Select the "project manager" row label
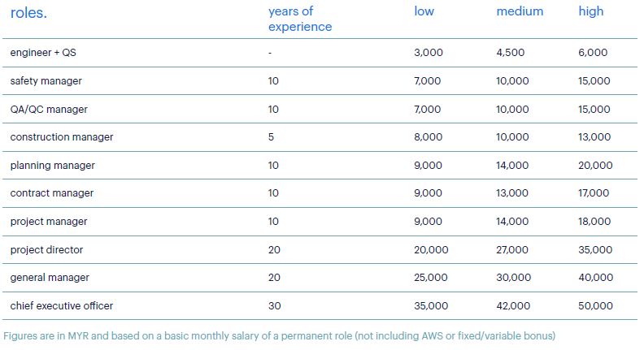Image resolution: width=644 pixels, height=350 pixels. pos(48,222)
